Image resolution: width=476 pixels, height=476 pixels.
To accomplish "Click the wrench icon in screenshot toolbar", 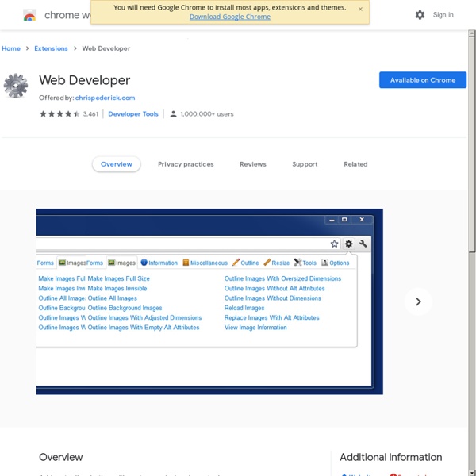I will [x=363, y=244].
